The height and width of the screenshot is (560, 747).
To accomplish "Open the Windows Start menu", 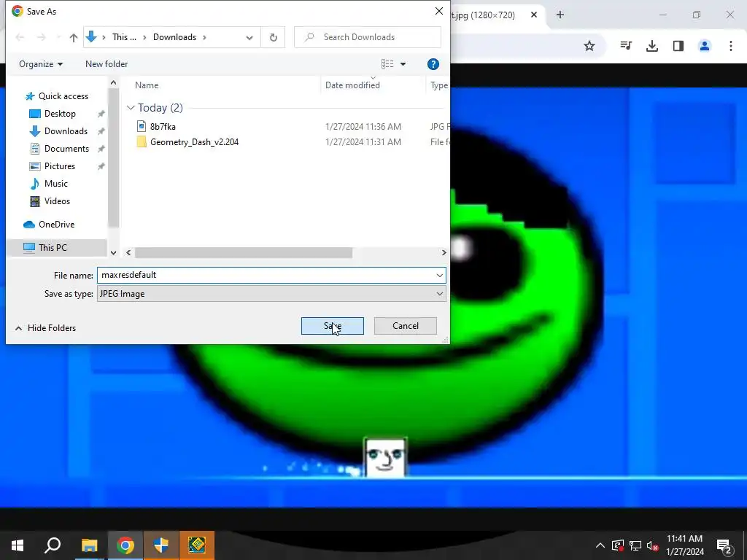I will 18,545.
